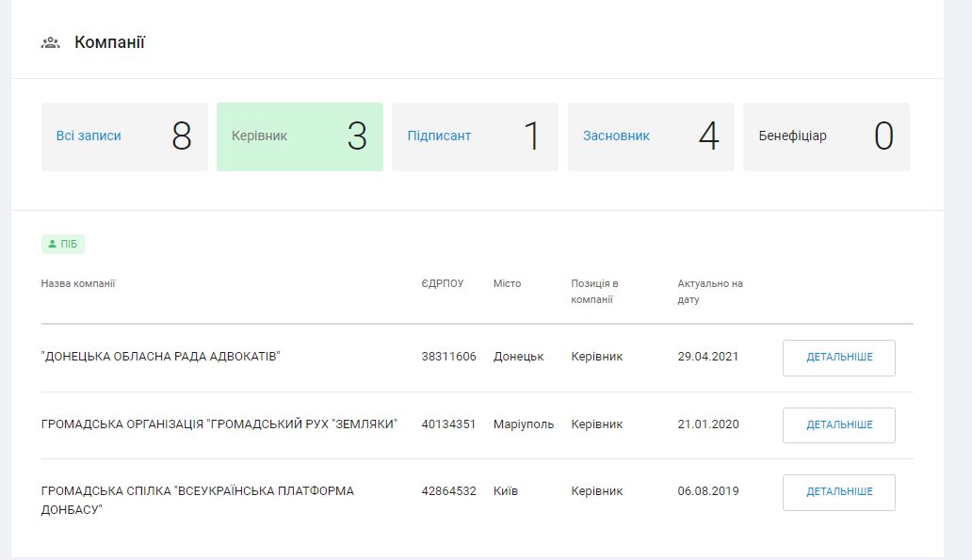Select the Керівник filter card
The width and height of the screenshot is (972, 560).
point(300,136)
